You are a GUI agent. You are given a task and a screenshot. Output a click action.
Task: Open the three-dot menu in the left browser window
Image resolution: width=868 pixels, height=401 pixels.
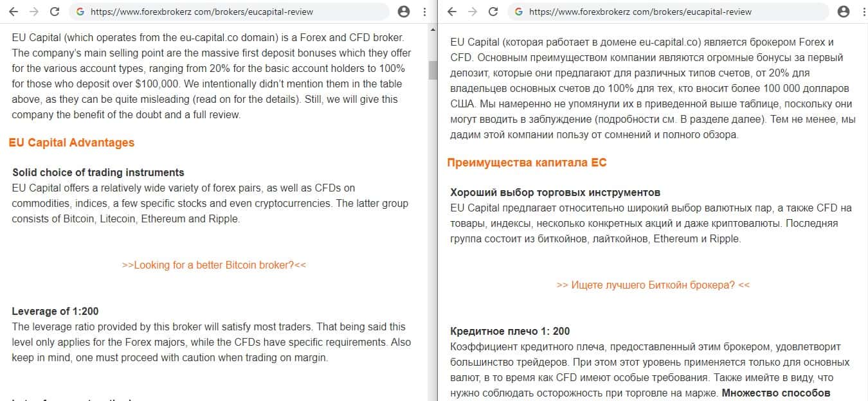(424, 12)
